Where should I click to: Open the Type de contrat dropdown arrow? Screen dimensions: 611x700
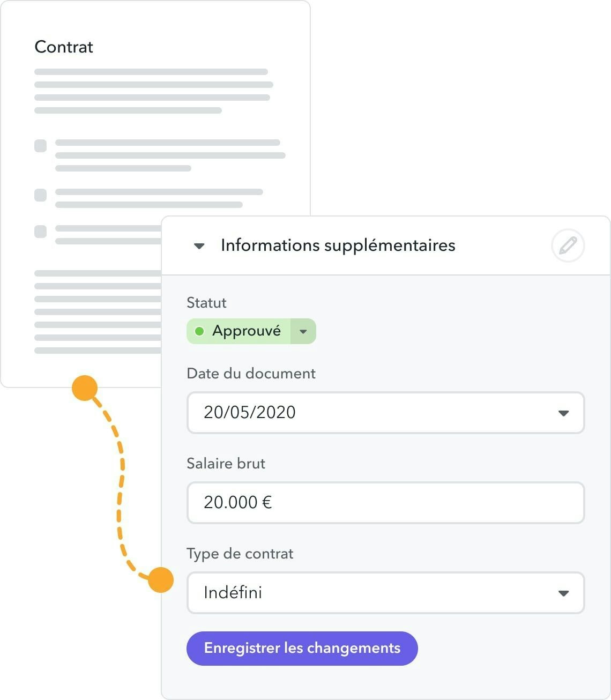(563, 593)
